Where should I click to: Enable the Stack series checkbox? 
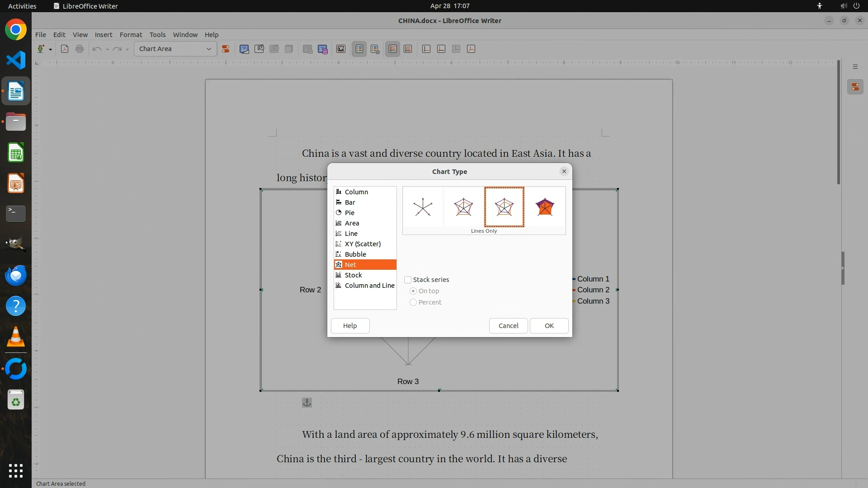point(408,280)
